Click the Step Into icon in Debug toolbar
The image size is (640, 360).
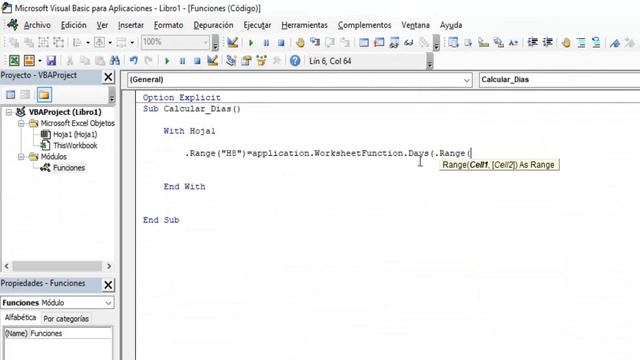click(315, 42)
